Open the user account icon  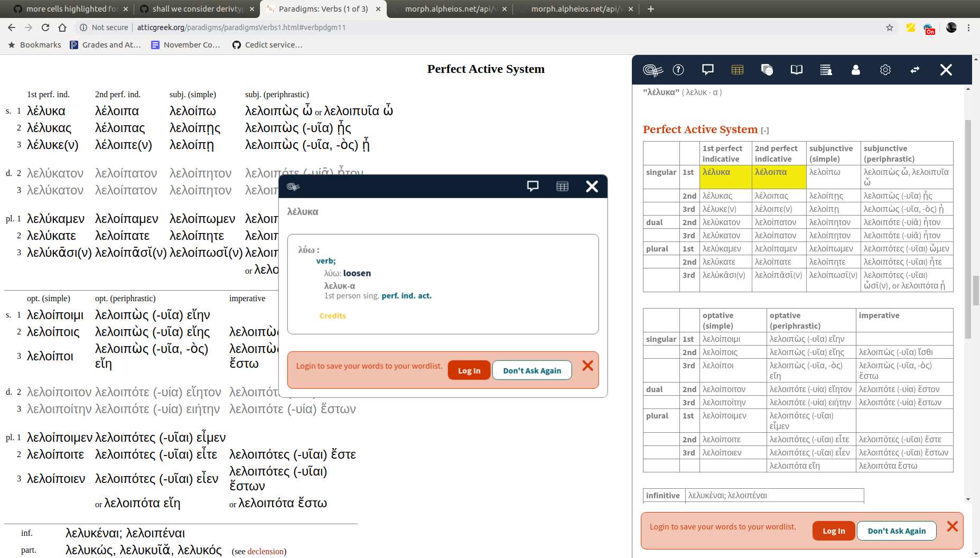[856, 69]
